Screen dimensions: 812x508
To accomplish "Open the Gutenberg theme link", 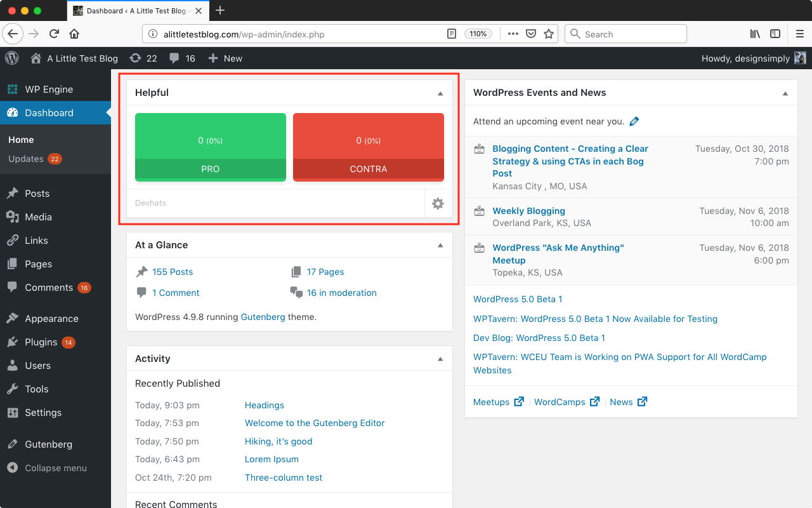I will click(263, 316).
